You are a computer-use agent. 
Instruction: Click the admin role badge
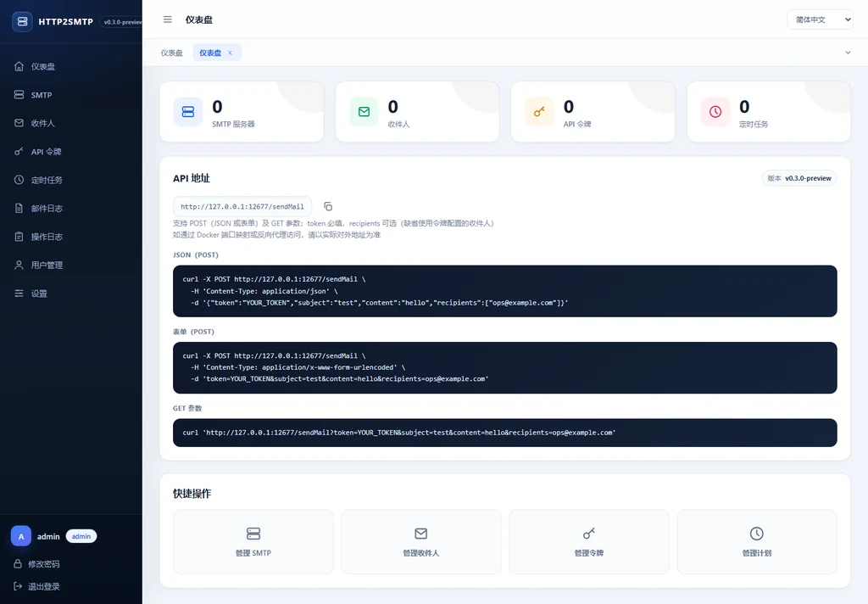(81, 536)
